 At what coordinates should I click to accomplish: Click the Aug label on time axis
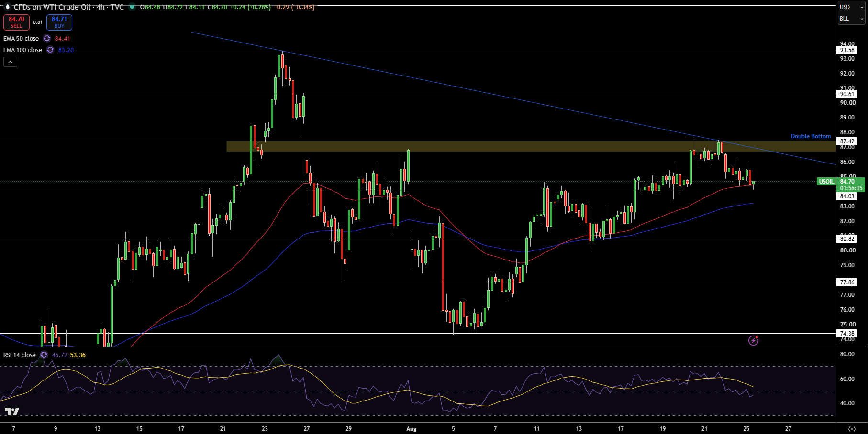[x=412, y=429]
